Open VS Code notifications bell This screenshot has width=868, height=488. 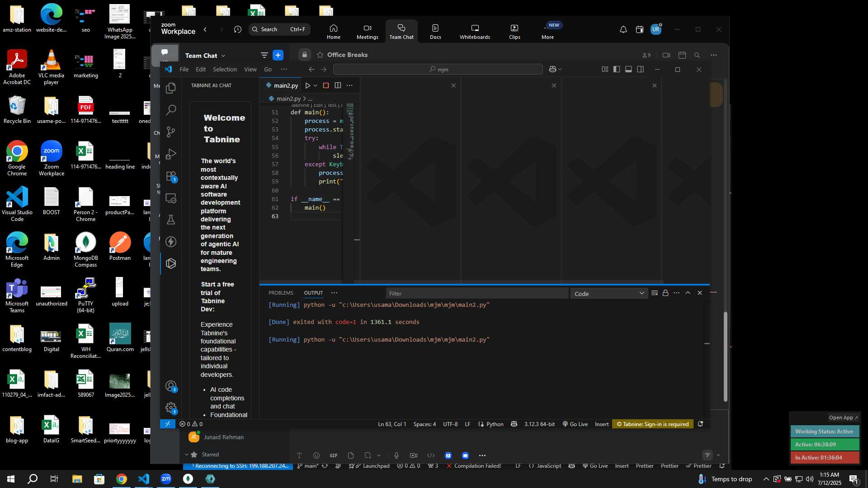(x=700, y=424)
